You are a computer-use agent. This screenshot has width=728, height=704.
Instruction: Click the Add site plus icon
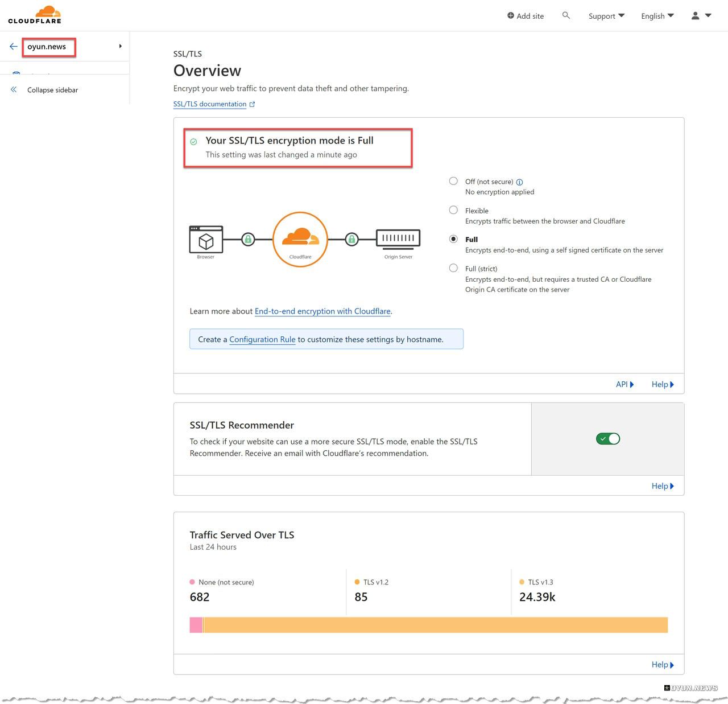click(x=511, y=15)
